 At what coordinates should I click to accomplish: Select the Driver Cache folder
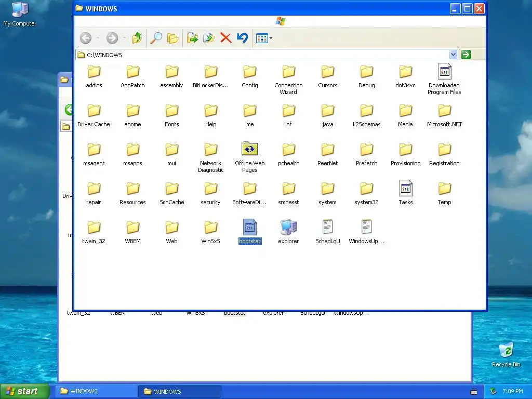94,115
